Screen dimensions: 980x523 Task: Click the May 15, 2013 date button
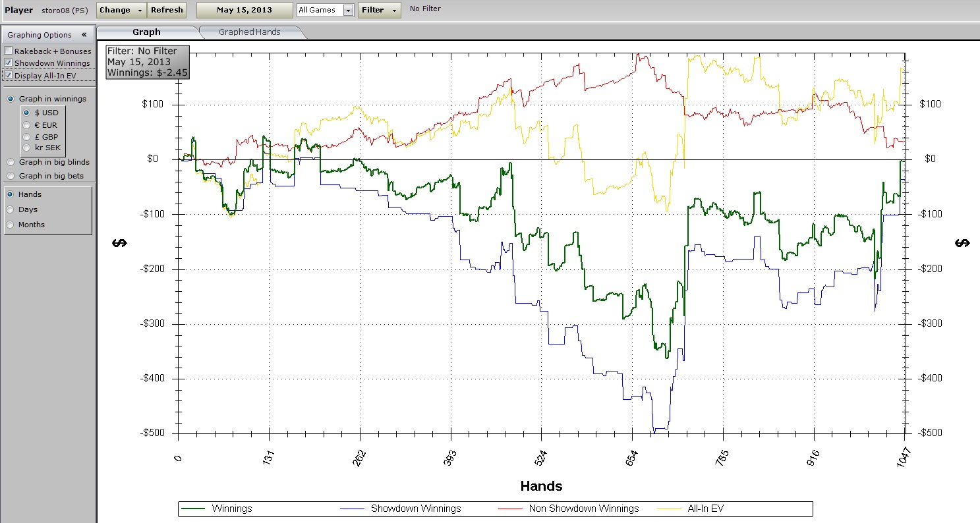click(245, 10)
